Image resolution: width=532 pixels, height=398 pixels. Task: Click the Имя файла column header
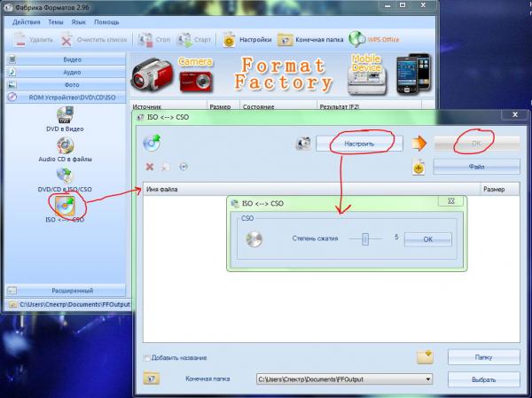(311, 189)
